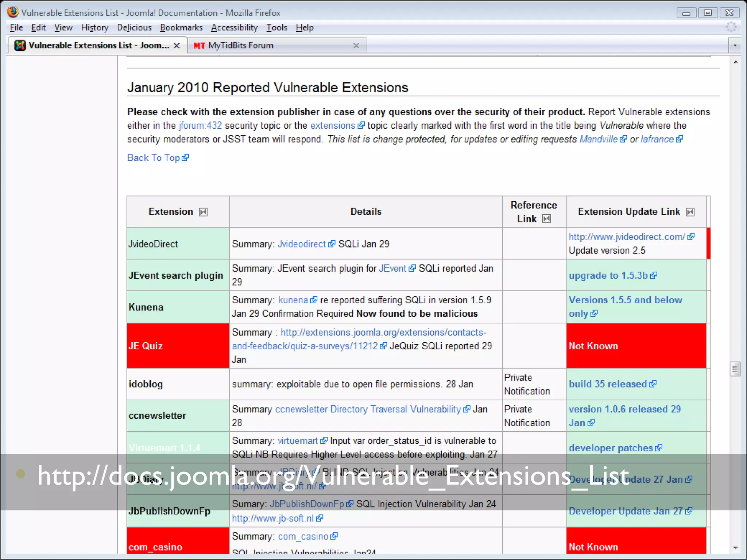Open the Delicious menu
The height and width of the screenshot is (560, 747).
point(134,28)
